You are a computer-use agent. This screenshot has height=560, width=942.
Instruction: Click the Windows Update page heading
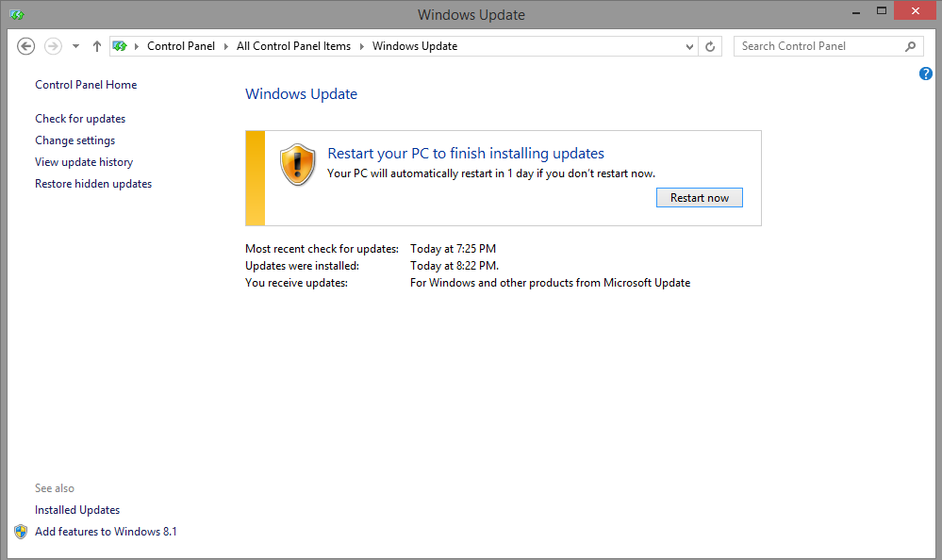(x=301, y=93)
